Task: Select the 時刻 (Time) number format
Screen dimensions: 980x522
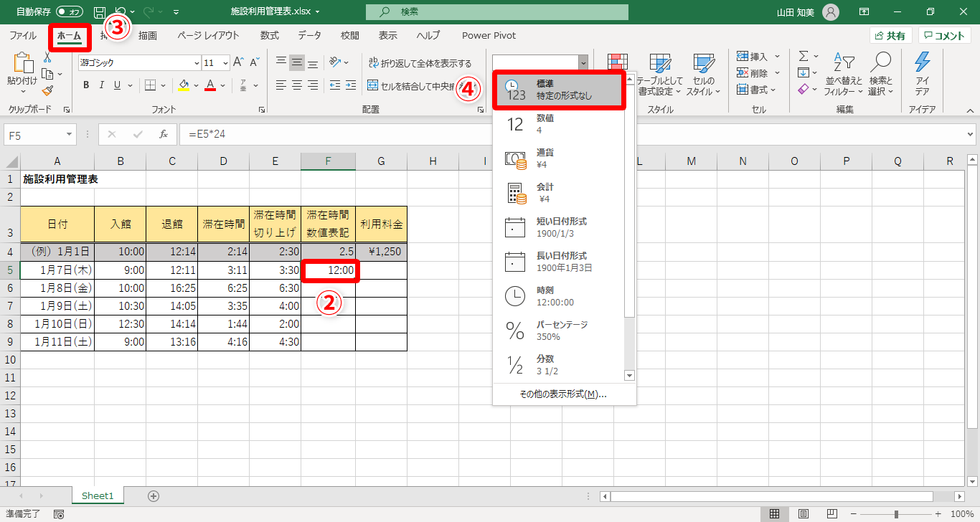Action: [x=559, y=296]
